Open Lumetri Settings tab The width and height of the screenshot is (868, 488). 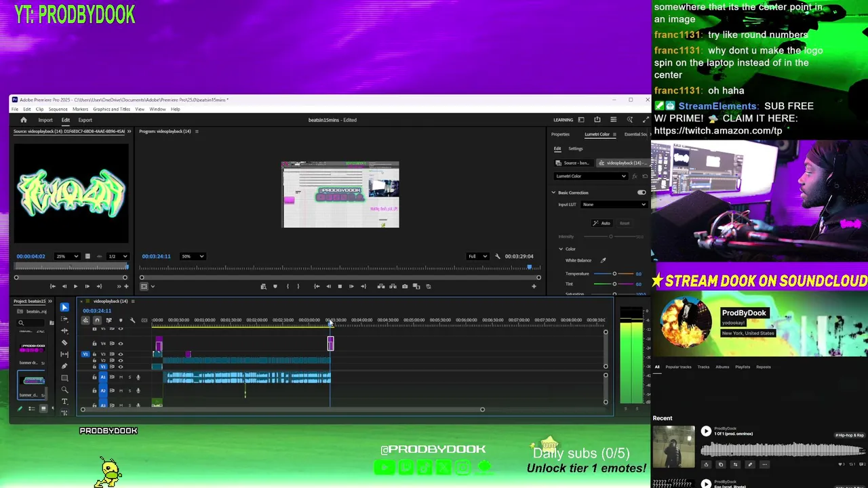(x=575, y=148)
